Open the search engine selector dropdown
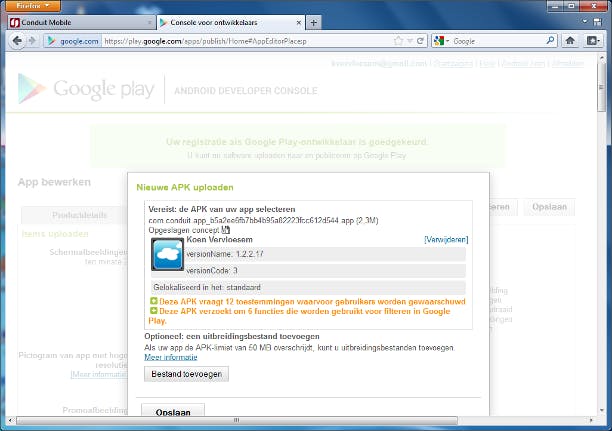The width and height of the screenshot is (612, 431). click(441, 41)
